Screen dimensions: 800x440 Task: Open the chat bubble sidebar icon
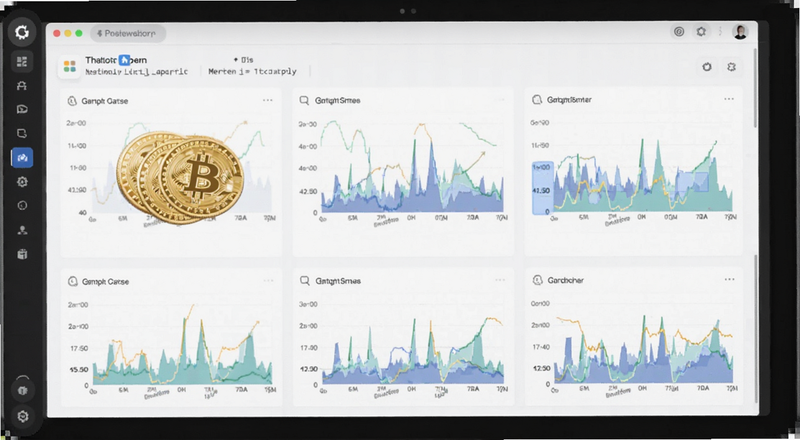point(22,109)
